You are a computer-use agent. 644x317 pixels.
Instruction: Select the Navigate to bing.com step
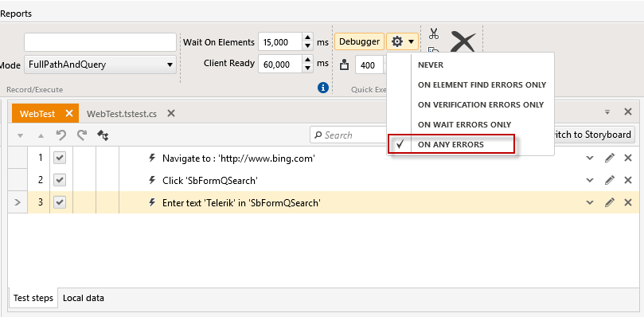239,158
